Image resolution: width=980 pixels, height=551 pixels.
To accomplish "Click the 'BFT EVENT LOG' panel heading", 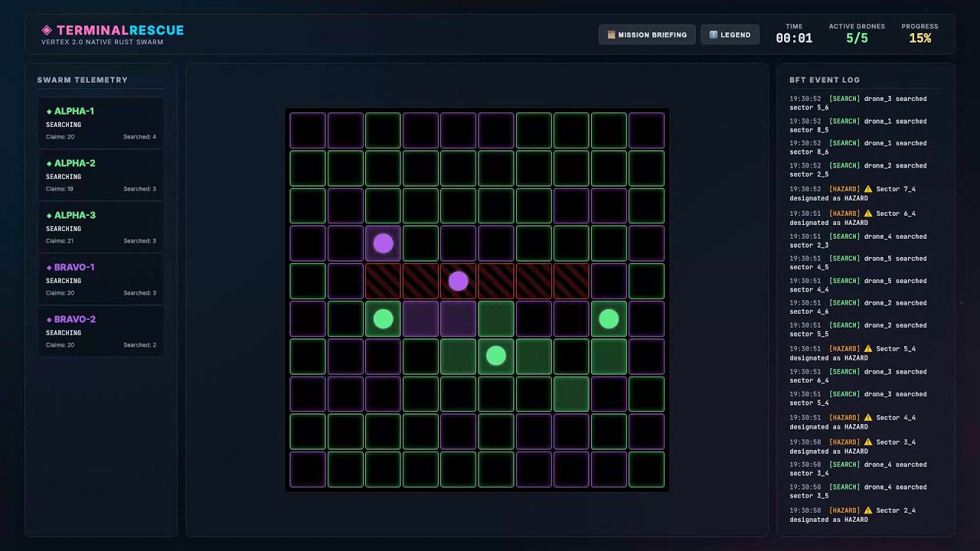I will point(825,80).
